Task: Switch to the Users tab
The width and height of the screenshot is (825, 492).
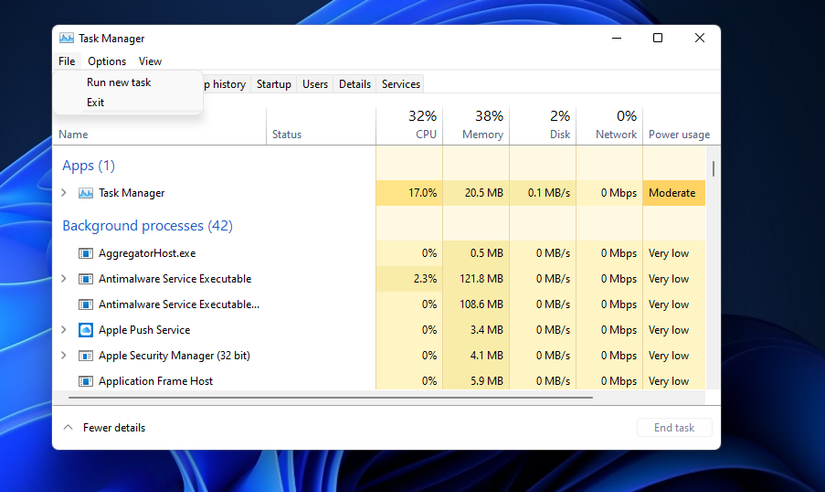Action: [315, 84]
